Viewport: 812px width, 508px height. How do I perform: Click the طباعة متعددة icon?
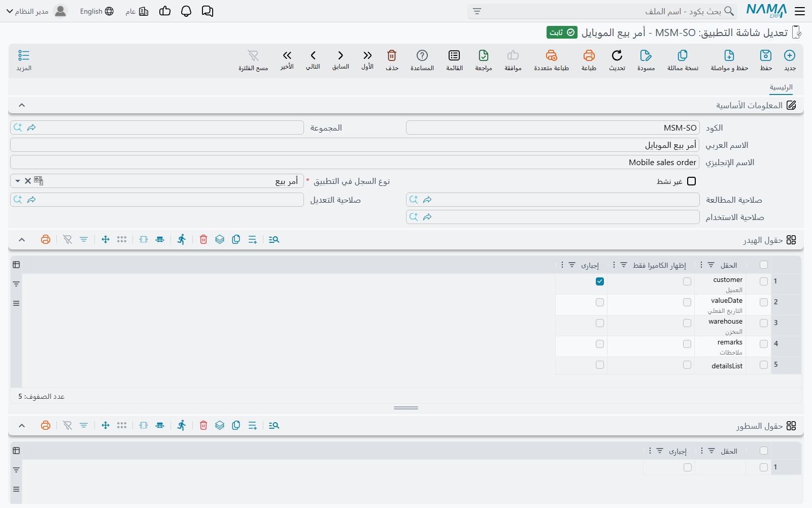552,55
